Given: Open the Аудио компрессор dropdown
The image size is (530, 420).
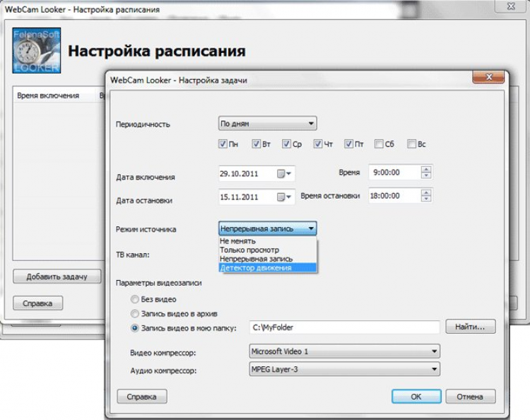Looking at the screenshot, I should click(x=344, y=369).
